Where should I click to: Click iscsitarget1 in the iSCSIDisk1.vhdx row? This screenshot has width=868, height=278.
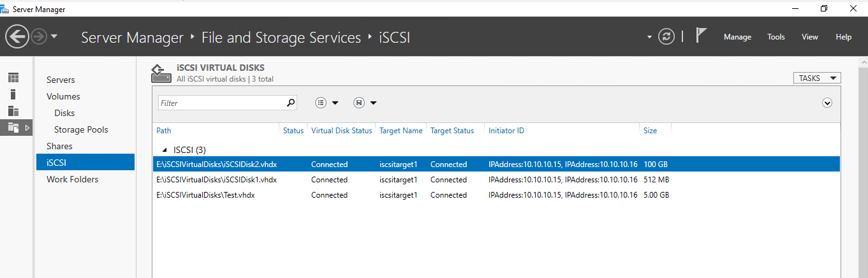(x=398, y=180)
